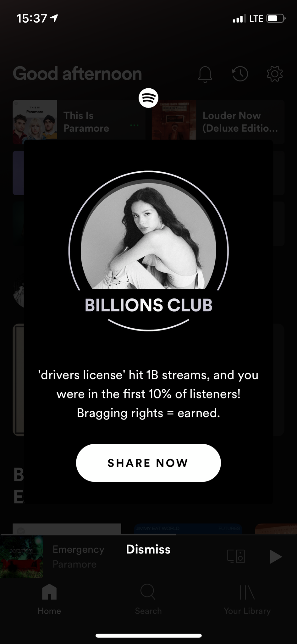Dismiss the Billions Club popup
The width and height of the screenshot is (297, 644).
pos(148,549)
